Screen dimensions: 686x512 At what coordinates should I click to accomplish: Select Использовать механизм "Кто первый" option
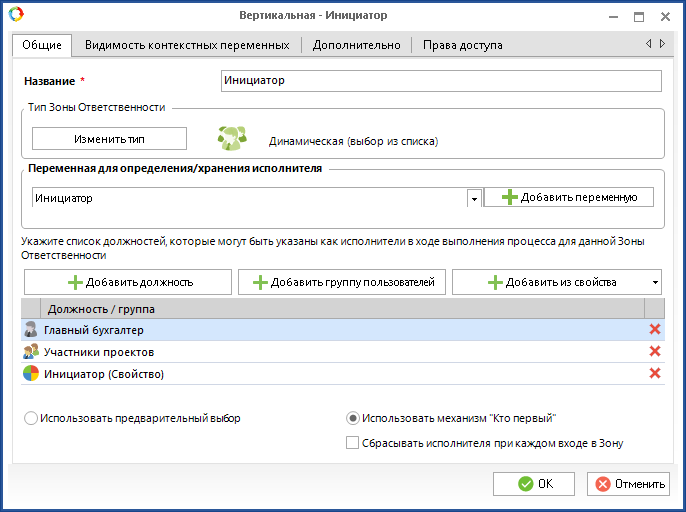[x=353, y=418]
